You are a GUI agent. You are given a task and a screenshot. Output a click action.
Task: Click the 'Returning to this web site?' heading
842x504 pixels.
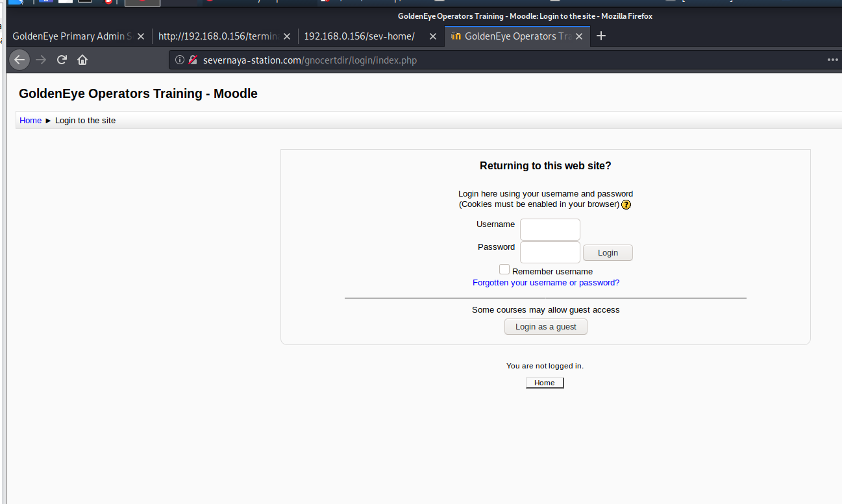(x=545, y=166)
